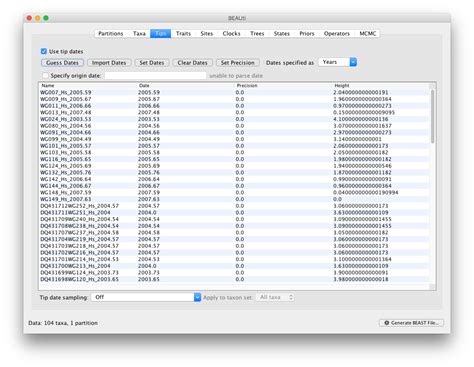Select row WG091_Hs_2004.66
This screenshot has width=474, height=367.
234,132
